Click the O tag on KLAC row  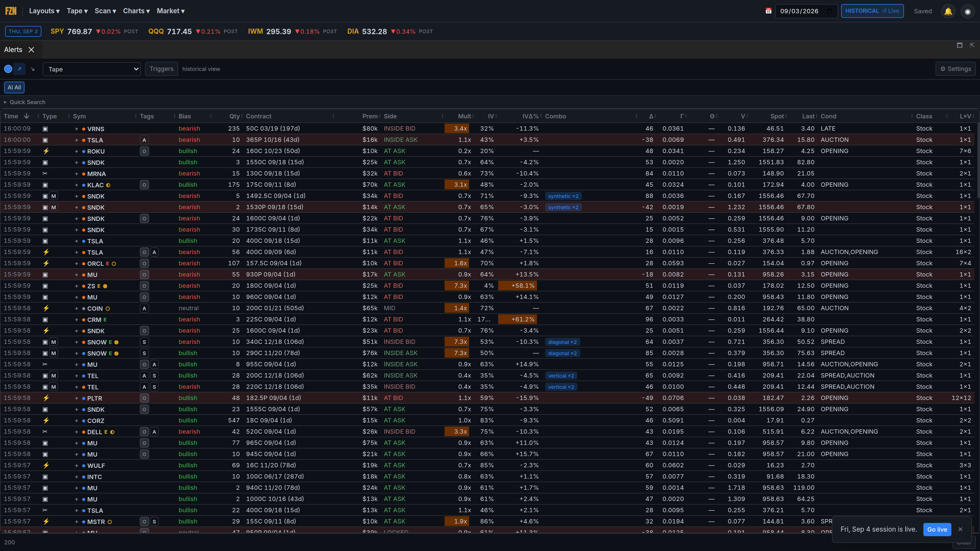(144, 185)
